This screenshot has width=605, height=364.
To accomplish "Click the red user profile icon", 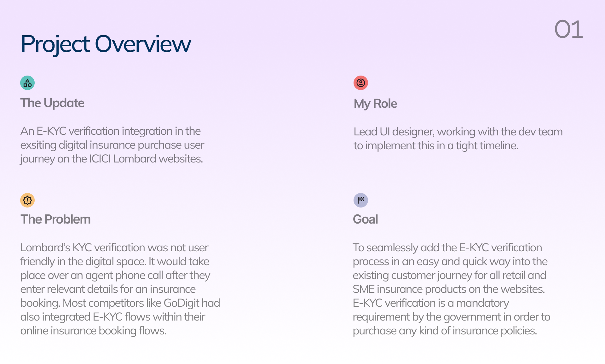I will (361, 83).
